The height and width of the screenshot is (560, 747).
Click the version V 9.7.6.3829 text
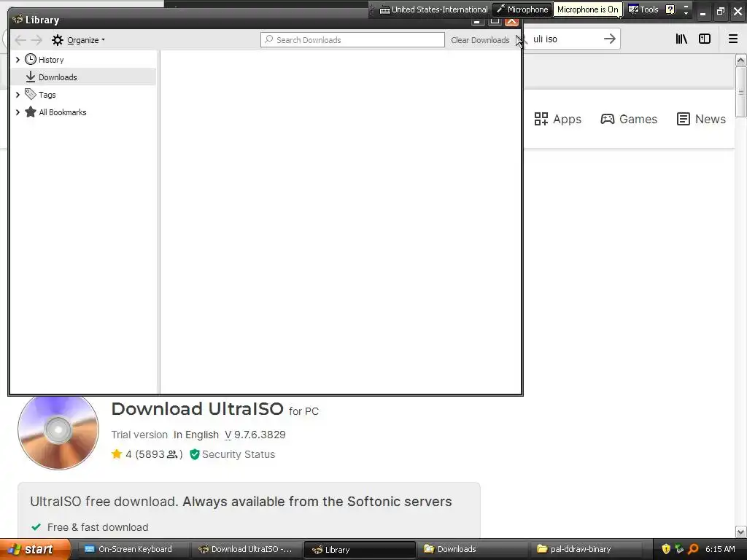255,435
